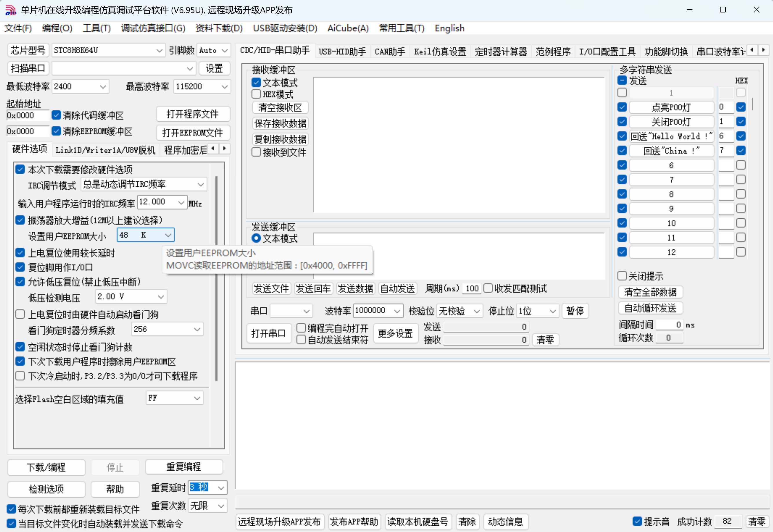Toggle 提示音 checkbox
The width and height of the screenshot is (773, 532).
pos(637,521)
